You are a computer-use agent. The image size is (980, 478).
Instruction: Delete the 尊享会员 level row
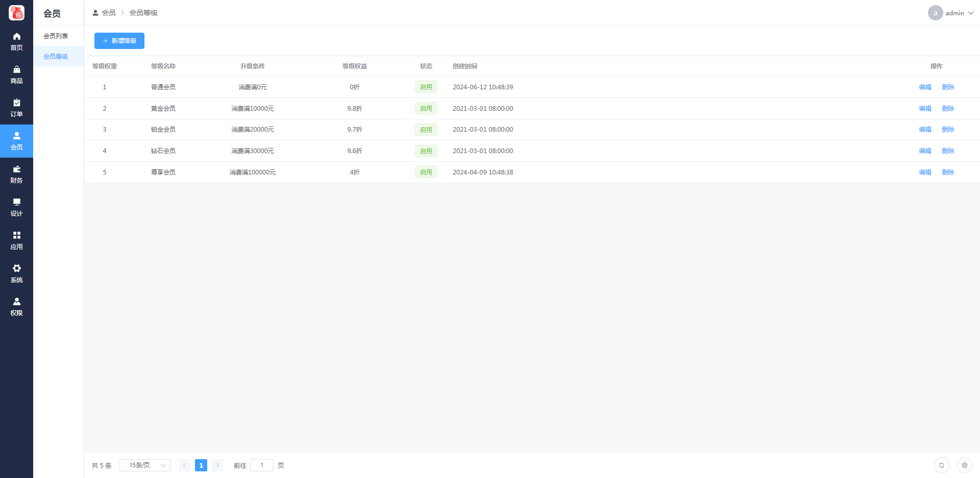point(948,172)
